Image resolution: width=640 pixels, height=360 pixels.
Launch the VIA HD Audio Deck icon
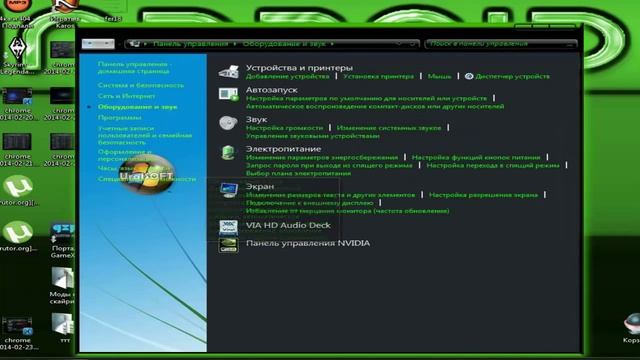tap(229, 227)
